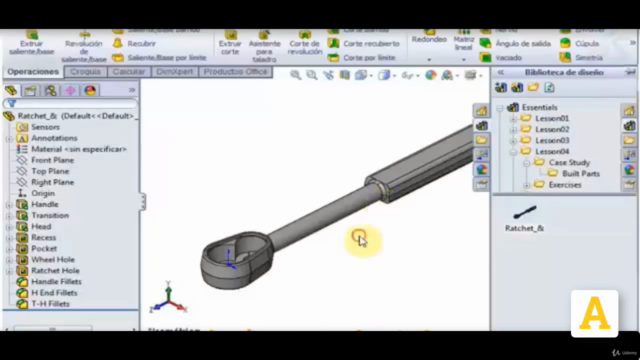Select the Pocket feature
The height and width of the screenshot is (360, 640).
pyautogui.click(x=44, y=248)
